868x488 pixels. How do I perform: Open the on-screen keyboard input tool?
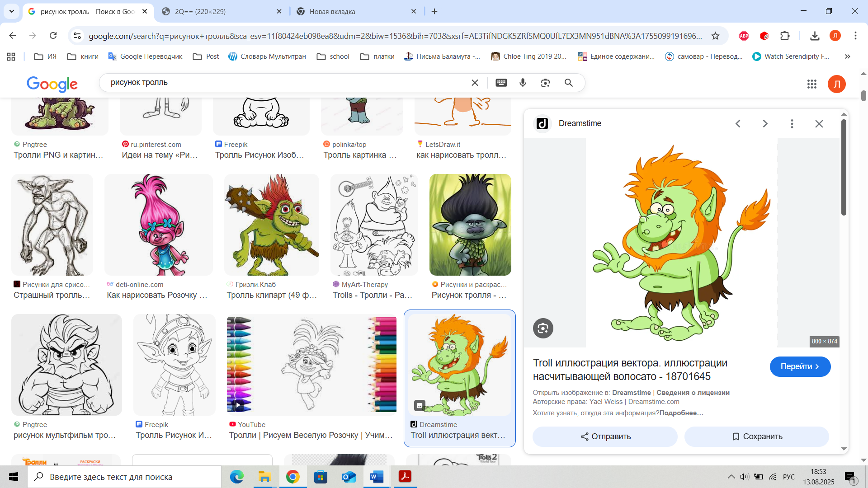click(x=501, y=83)
